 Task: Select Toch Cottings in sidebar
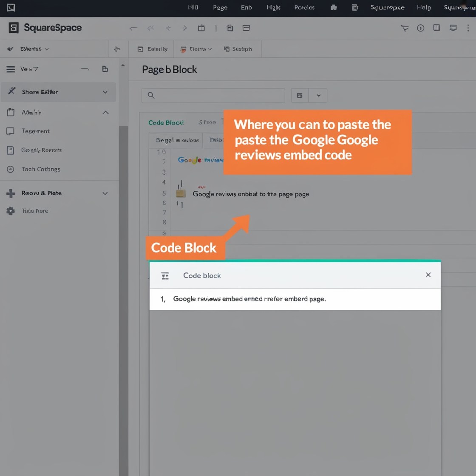(41, 169)
